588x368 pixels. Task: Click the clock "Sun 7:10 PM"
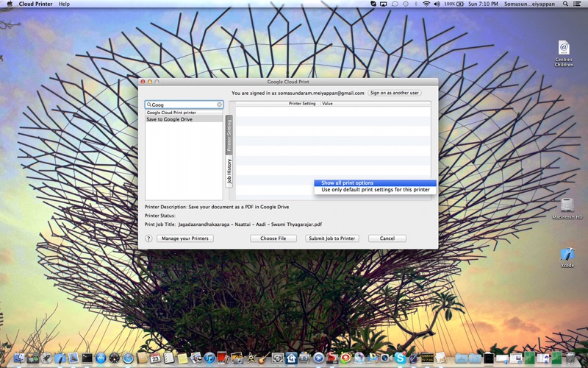click(483, 4)
